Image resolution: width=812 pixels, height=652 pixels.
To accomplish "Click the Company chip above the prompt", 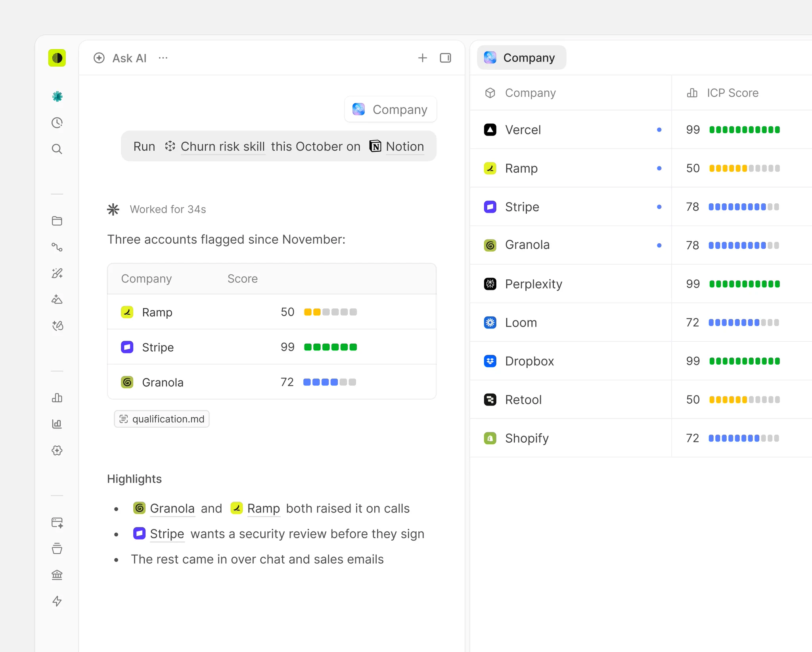I will pyautogui.click(x=391, y=109).
